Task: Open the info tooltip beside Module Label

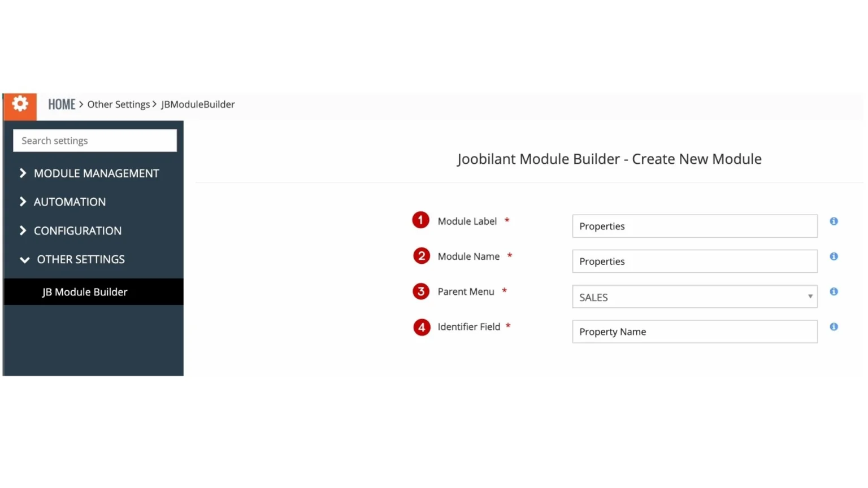Action: [834, 221]
